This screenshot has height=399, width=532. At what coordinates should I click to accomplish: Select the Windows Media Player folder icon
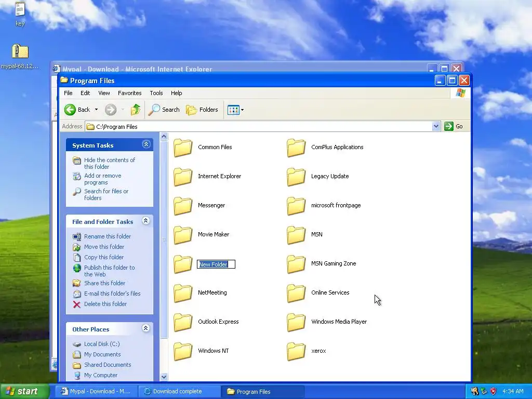(296, 322)
